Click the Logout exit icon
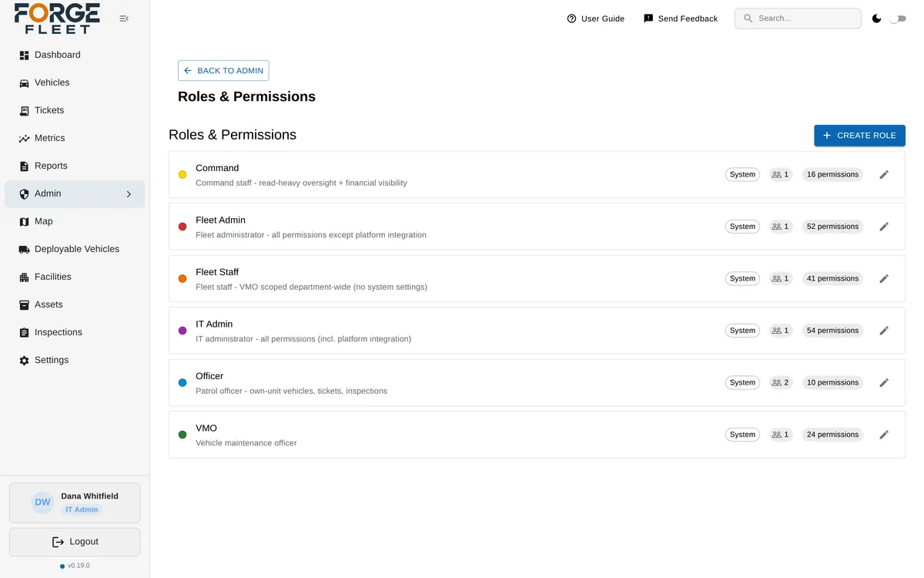Screen dimensions: 924x578 58,542
